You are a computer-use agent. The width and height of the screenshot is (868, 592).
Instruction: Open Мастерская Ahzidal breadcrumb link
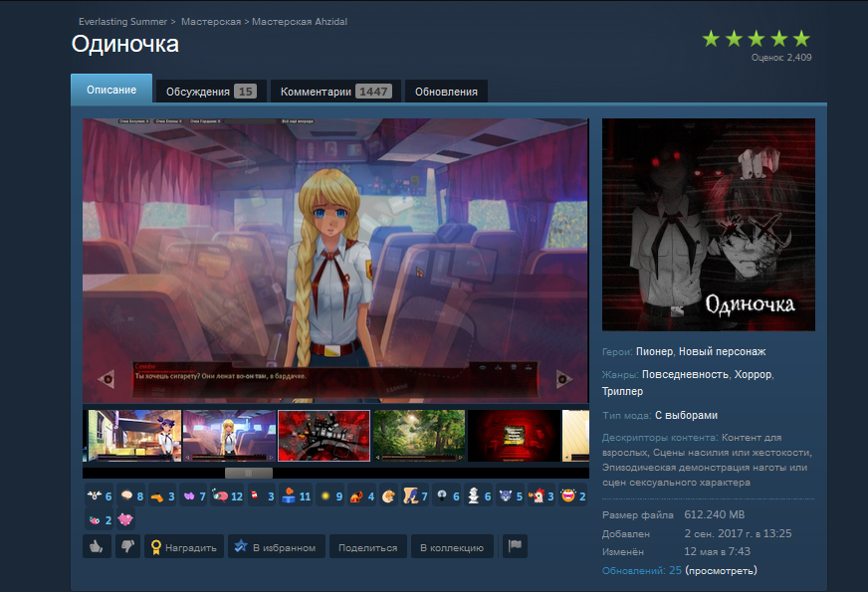coord(300,22)
